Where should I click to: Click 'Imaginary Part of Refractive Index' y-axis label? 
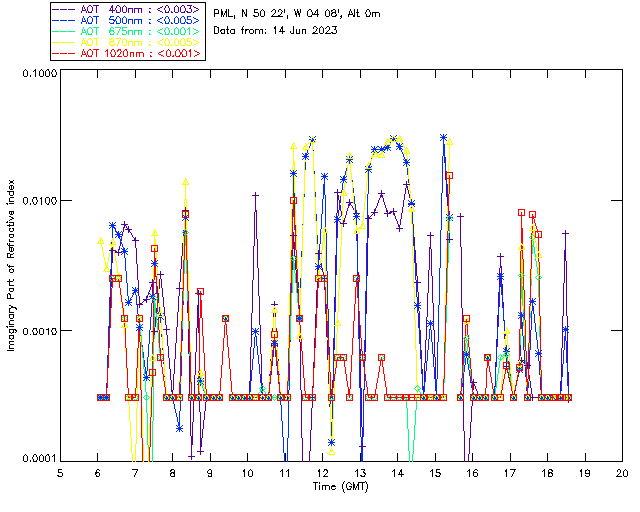click(14, 267)
